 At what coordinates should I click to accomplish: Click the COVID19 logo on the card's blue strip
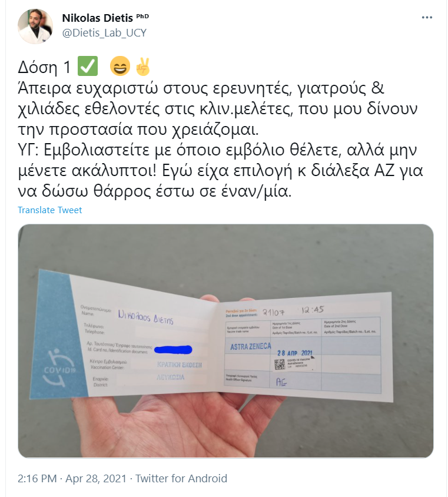tap(59, 368)
